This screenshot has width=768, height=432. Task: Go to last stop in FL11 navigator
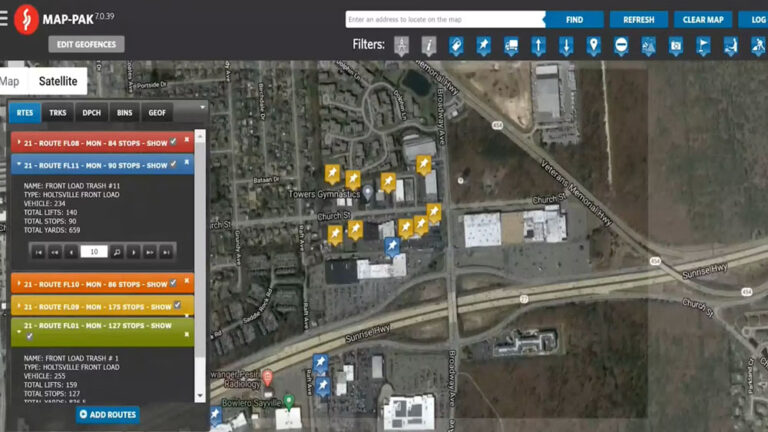coord(167,252)
